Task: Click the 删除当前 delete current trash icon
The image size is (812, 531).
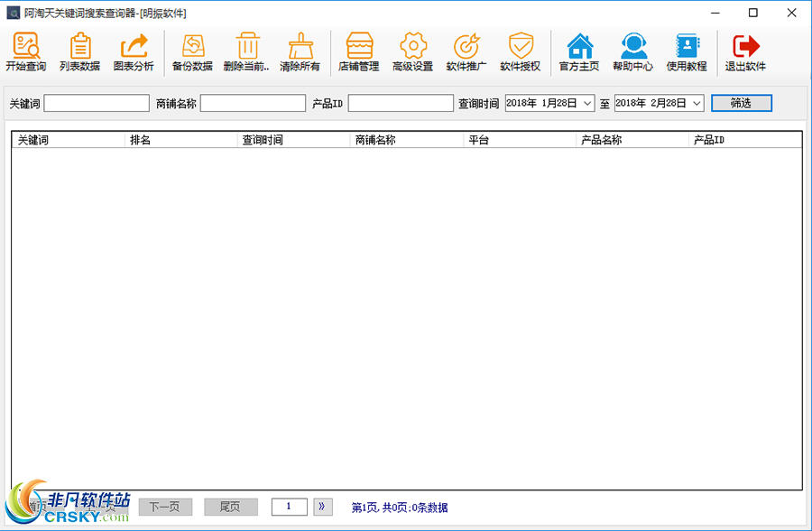Action: [246, 51]
